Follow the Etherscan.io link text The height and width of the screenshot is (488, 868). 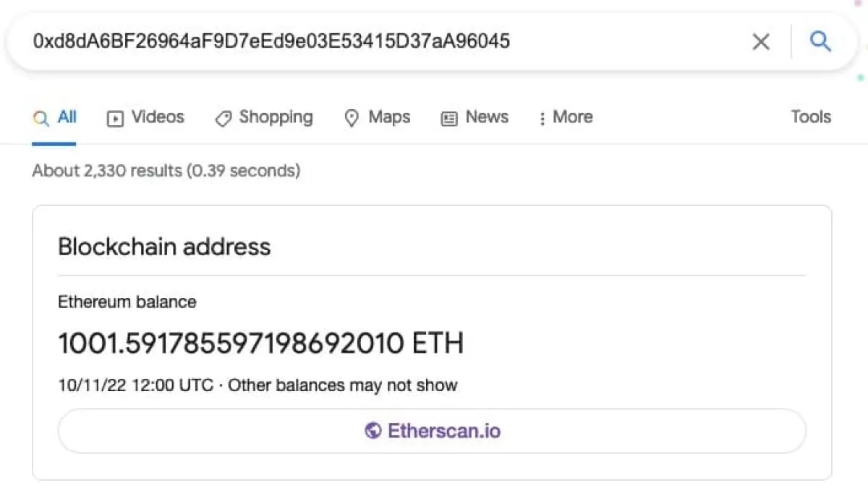(x=444, y=432)
